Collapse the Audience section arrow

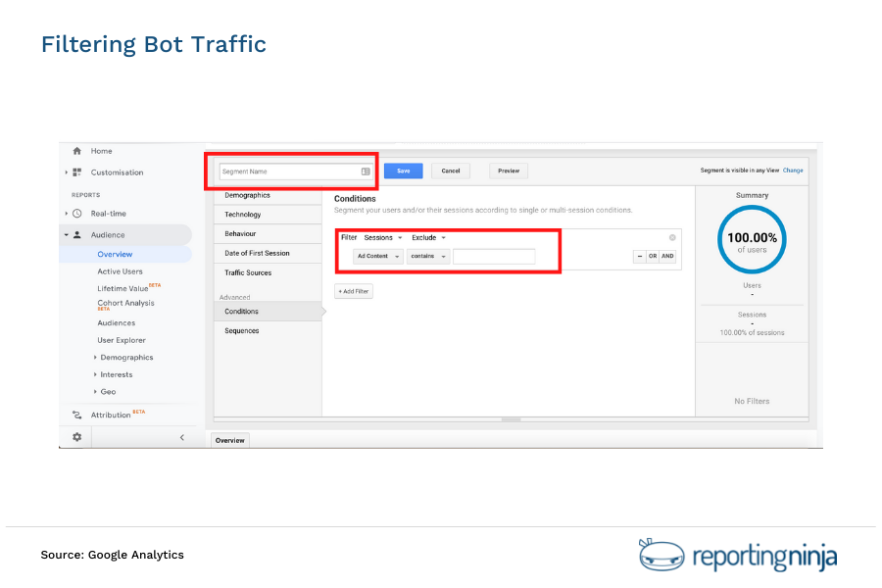click(x=67, y=234)
